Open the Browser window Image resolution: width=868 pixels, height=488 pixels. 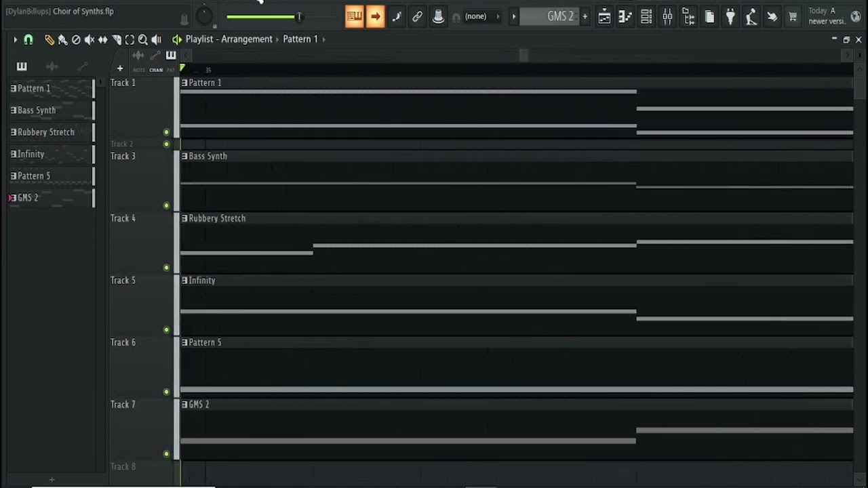click(x=688, y=17)
